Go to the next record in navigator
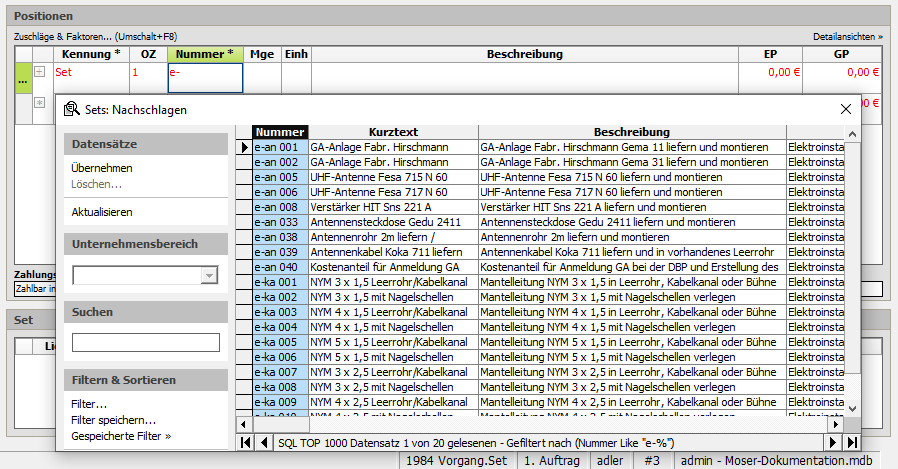This screenshot has height=469, width=898. (832, 442)
